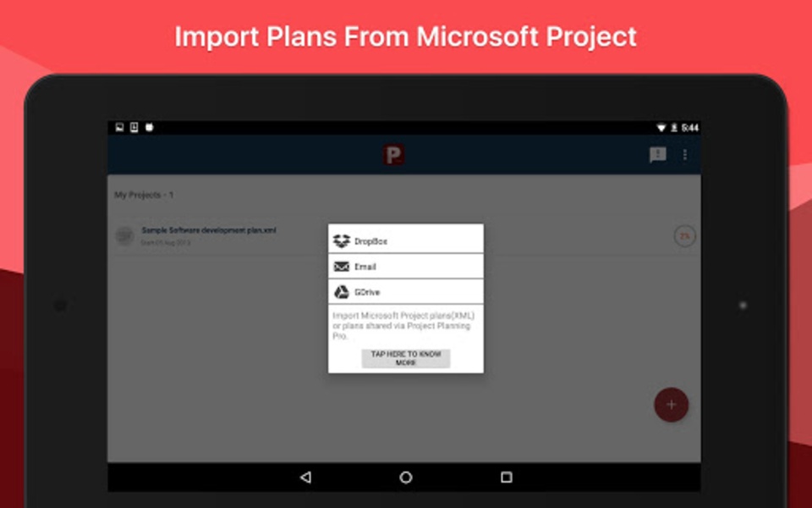Choose the Email import option
812x508 pixels.
pos(406,267)
